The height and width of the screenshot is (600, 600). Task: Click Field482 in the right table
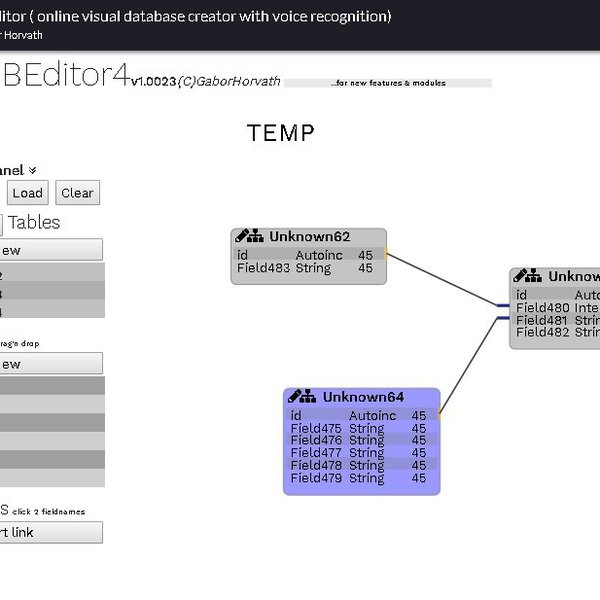click(x=543, y=332)
